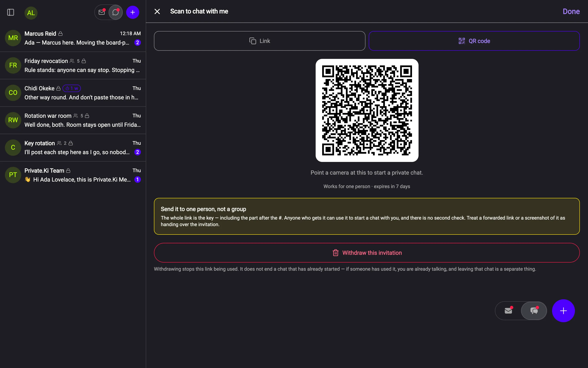Click the QR code image
588x368 pixels.
click(367, 110)
